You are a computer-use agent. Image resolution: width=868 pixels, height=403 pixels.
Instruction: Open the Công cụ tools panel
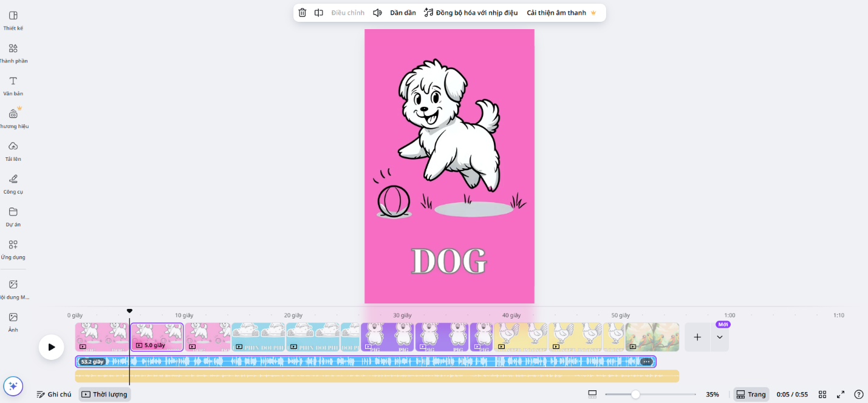13,184
